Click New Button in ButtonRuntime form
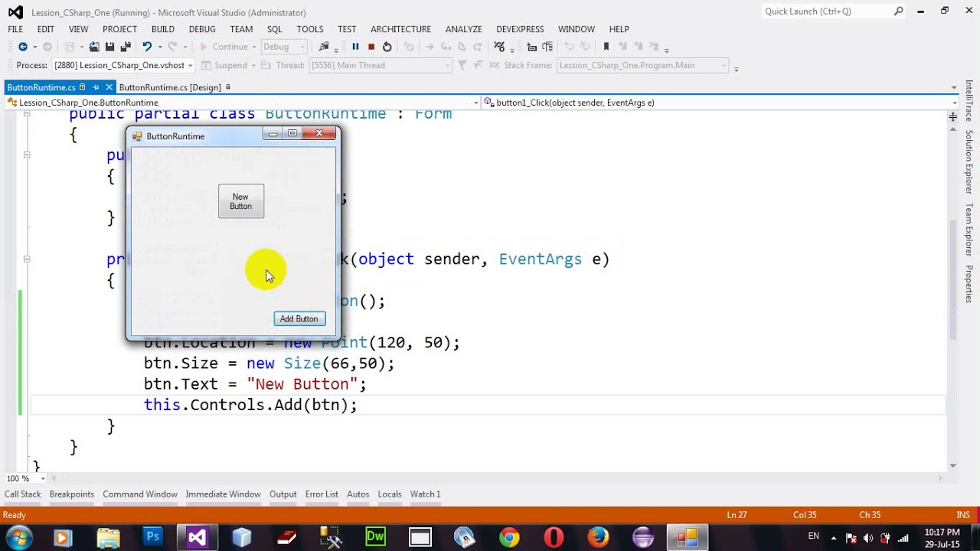Viewport: 980px width, 551px height. (x=241, y=201)
